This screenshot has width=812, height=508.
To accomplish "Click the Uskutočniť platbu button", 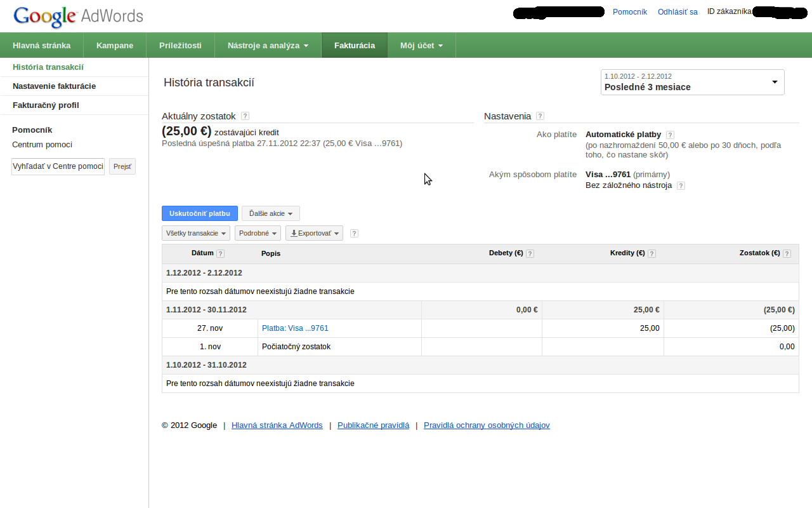I will click(200, 213).
